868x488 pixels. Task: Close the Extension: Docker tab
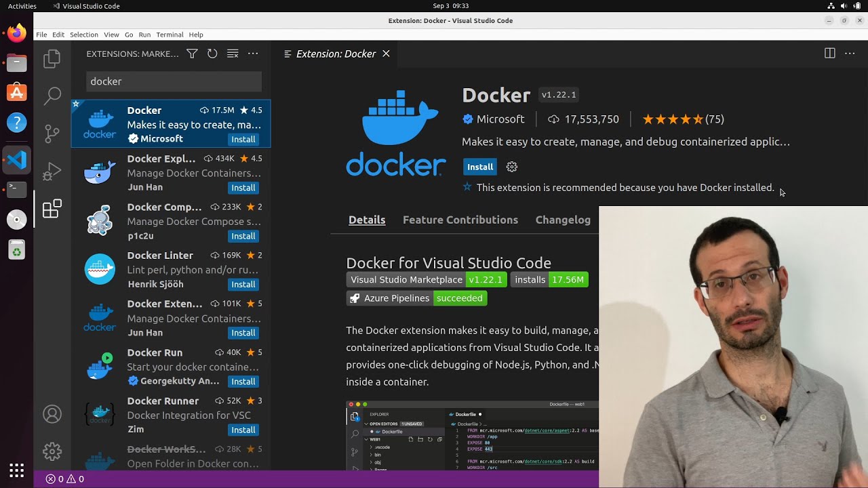pyautogui.click(x=386, y=54)
